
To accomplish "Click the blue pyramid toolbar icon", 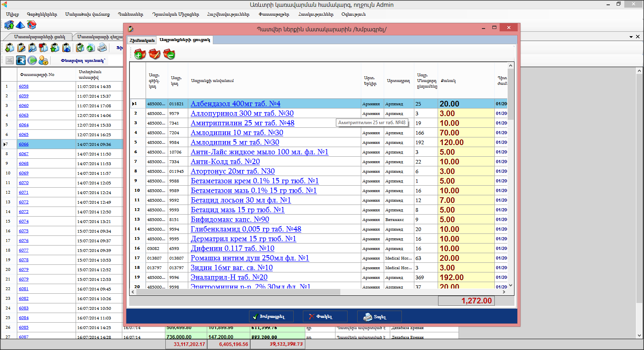I will coord(20,25).
